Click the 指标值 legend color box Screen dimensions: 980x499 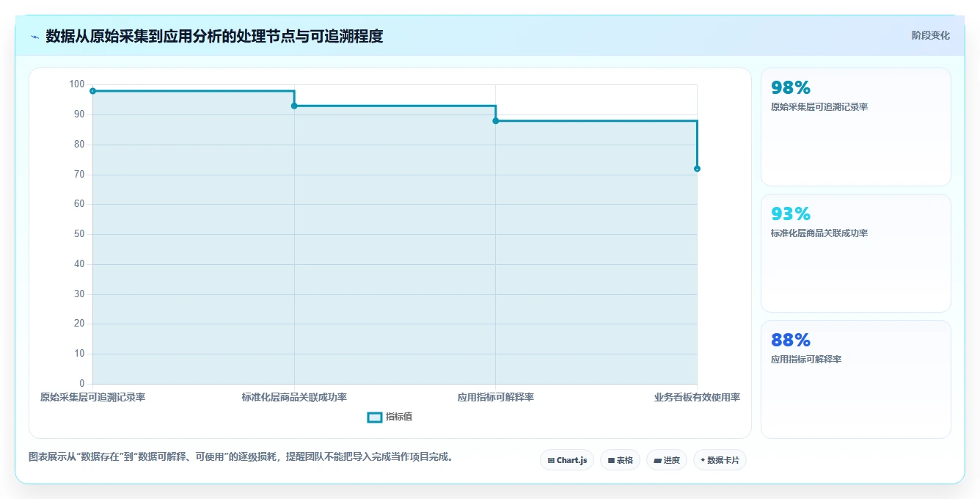coord(374,417)
